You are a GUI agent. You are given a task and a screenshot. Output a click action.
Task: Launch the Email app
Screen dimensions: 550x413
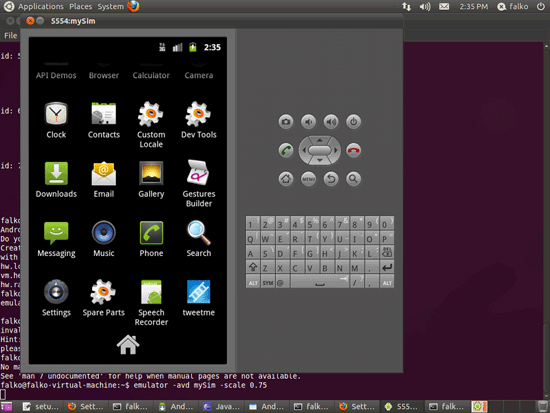pyautogui.click(x=104, y=180)
